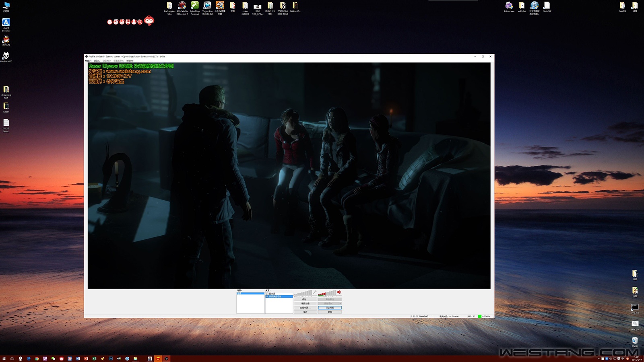644x362 pixels.
Task: Open This PC desktop icon
Action: click(x=6, y=7)
